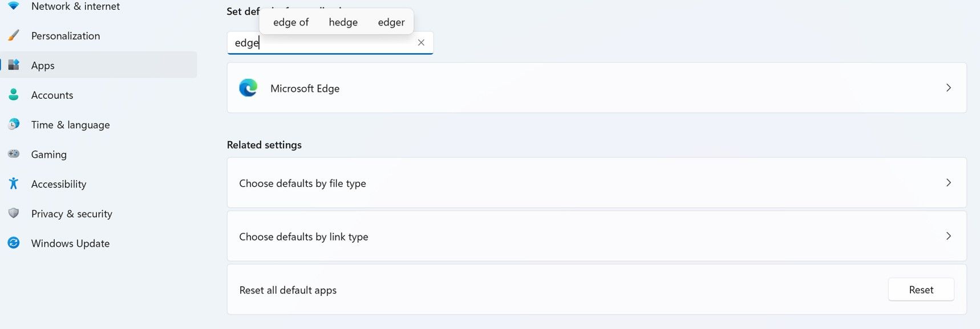Pick the "edge of" suggestion

pos(290,22)
